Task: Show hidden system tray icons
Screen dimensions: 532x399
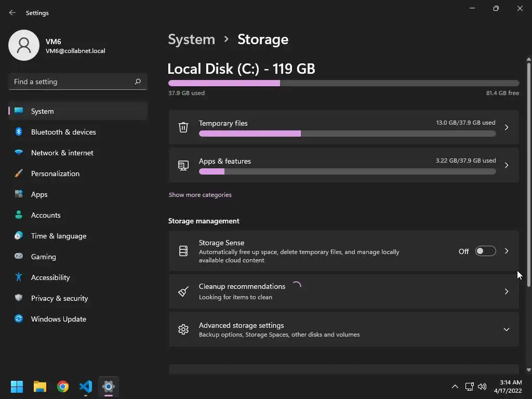Action: (x=455, y=387)
